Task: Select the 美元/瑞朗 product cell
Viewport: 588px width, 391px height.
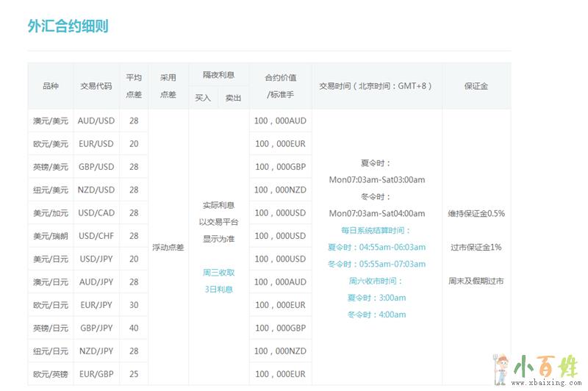Action: coord(51,236)
